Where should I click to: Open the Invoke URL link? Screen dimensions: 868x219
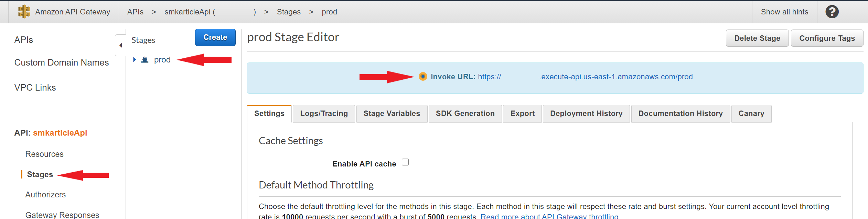coord(585,77)
